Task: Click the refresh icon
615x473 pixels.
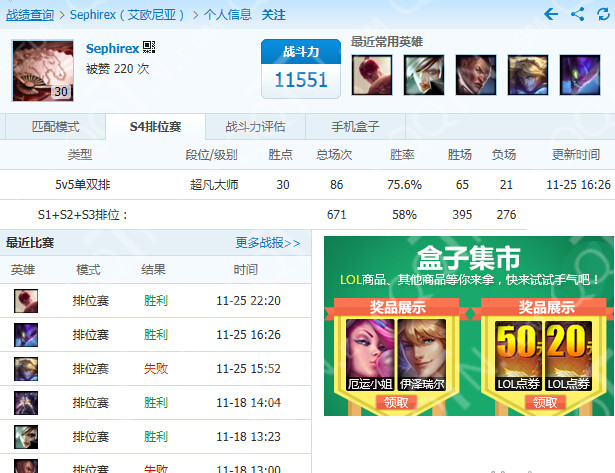Action: coord(603,15)
